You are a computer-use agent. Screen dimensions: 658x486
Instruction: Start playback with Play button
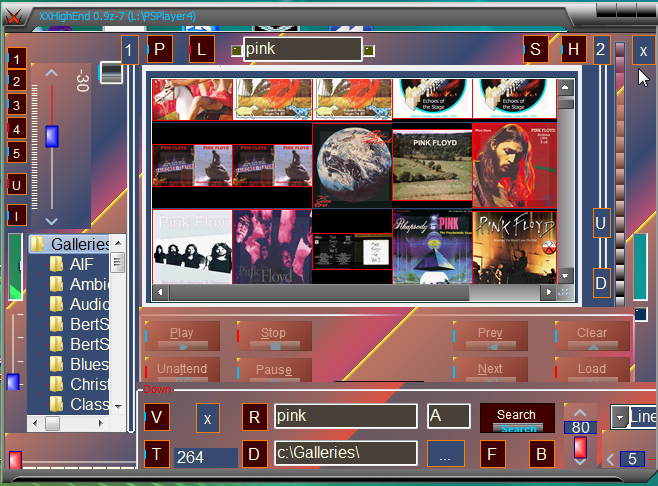pyautogui.click(x=182, y=336)
